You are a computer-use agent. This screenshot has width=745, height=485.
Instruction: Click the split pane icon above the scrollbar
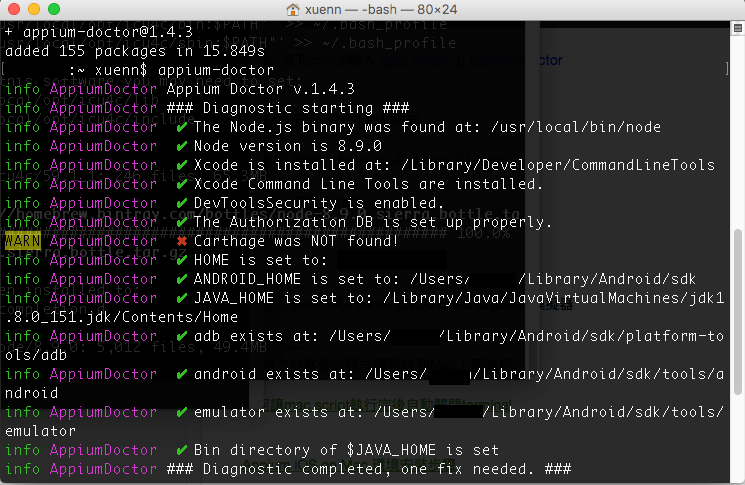(737, 29)
